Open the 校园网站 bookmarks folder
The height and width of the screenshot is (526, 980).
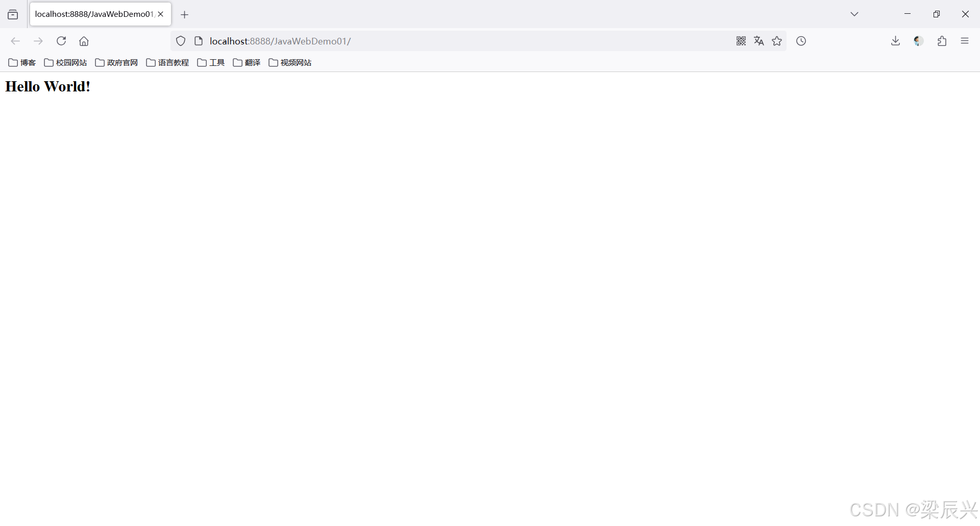point(65,63)
